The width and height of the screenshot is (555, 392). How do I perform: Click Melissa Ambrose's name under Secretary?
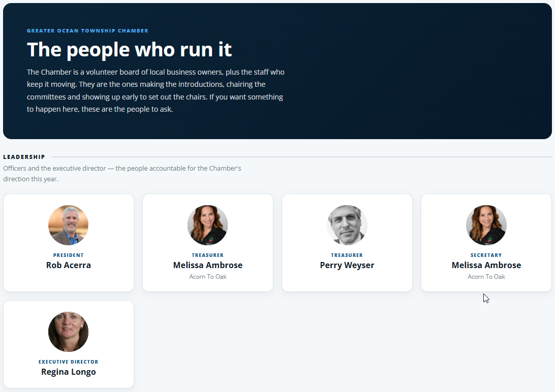click(486, 265)
